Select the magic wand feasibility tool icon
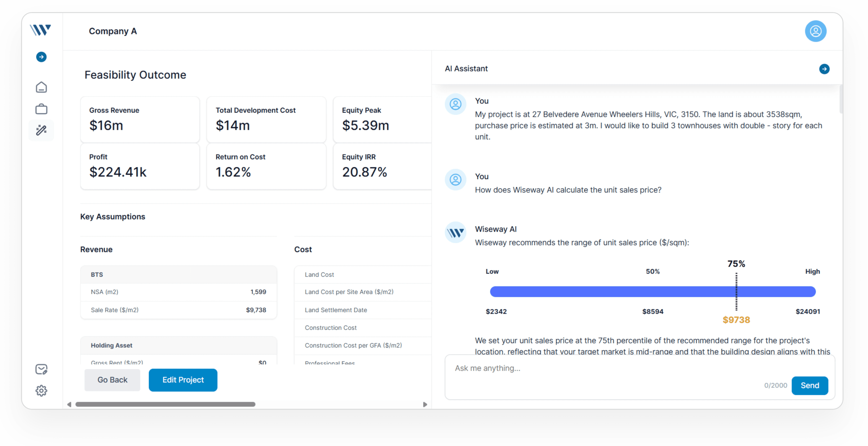Screen dimensions: 868x446 pyautogui.click(x=42, y=130)
